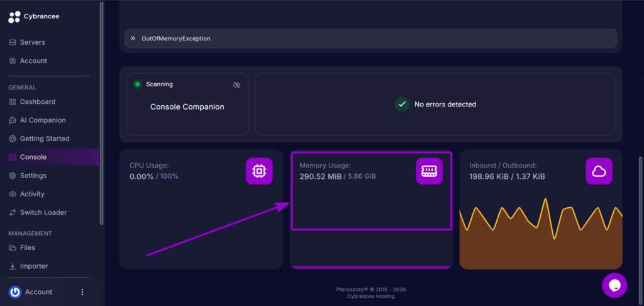The height and width of the screenshot is (306, 644).
Task: Click the main page vertical scrollbar
Action: [641, 230]
